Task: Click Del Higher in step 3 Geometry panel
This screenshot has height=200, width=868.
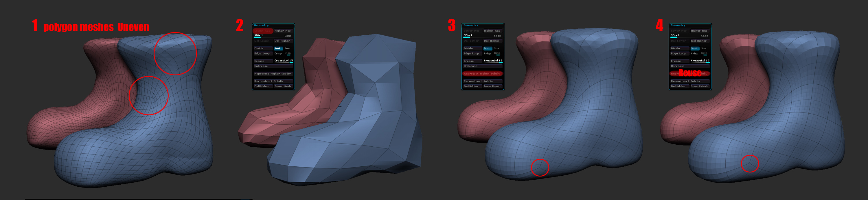Action: 493,41
